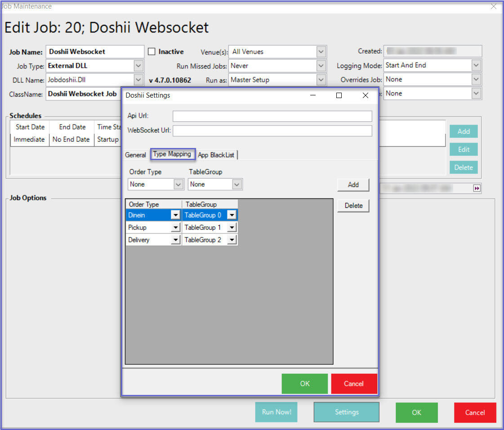Click the Schedules Delete button
The image size is (504, 430).
464,167
